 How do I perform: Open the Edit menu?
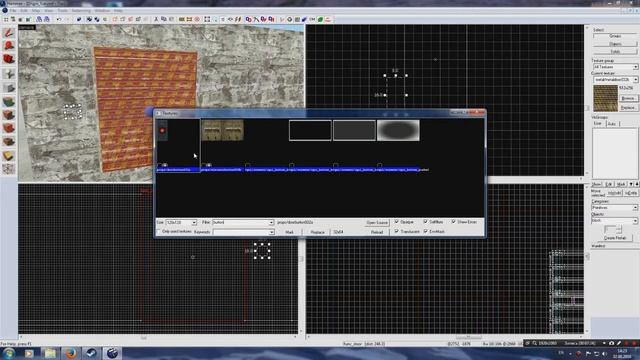(24, 11)
